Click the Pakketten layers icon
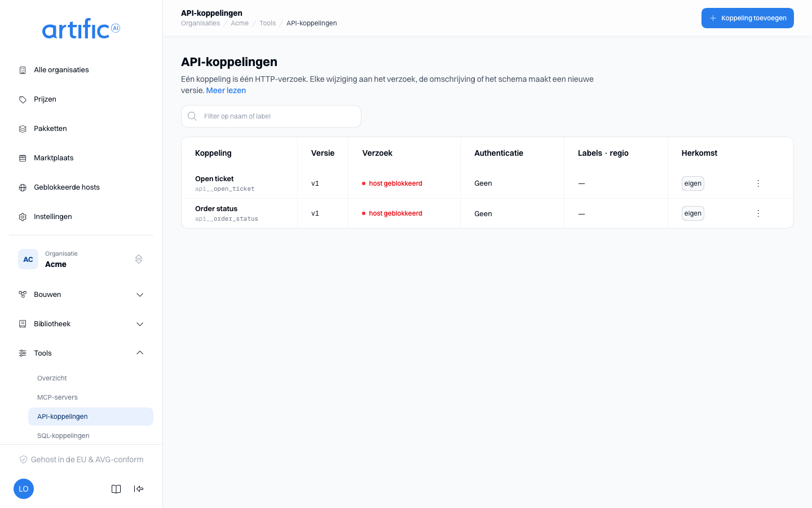Screen dimensions: 812x508 [x=23, y=129]
